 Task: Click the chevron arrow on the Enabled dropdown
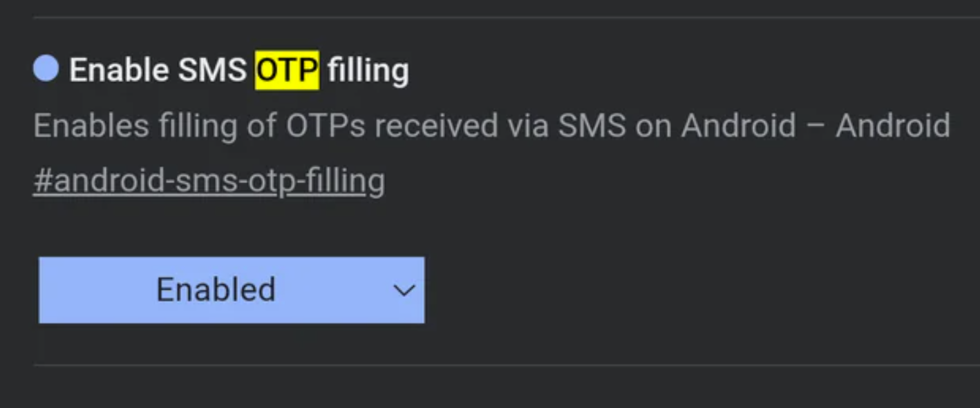(x=404, y=290)
